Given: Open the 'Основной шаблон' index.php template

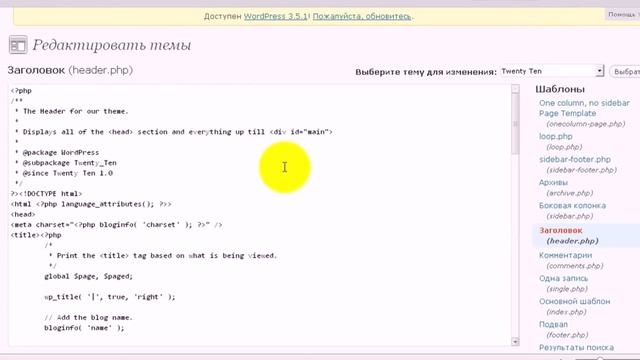Looking at the screenshot, I should point(574,301).
